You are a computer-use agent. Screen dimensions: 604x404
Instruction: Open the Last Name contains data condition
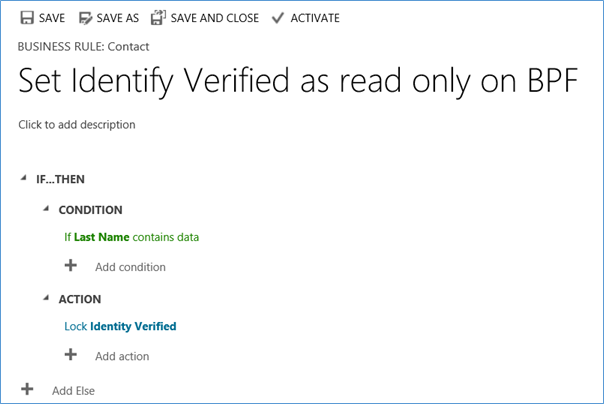tap(131, 238)
